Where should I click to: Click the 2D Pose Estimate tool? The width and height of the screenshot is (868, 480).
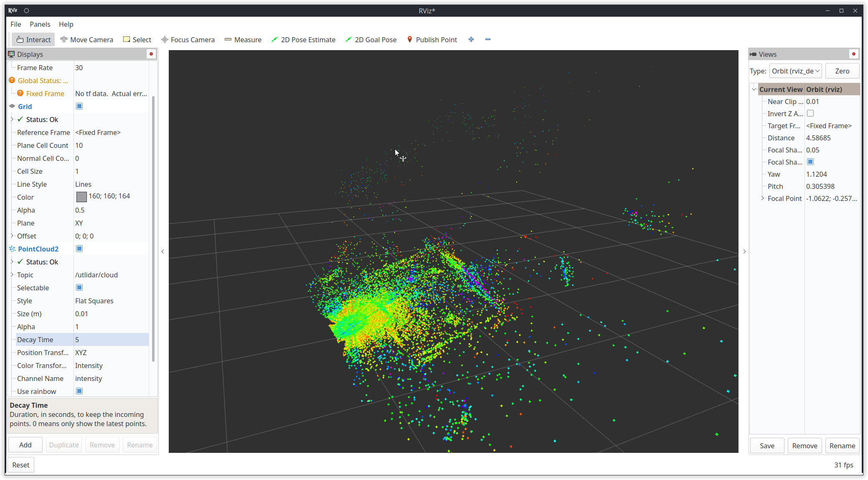303,40
